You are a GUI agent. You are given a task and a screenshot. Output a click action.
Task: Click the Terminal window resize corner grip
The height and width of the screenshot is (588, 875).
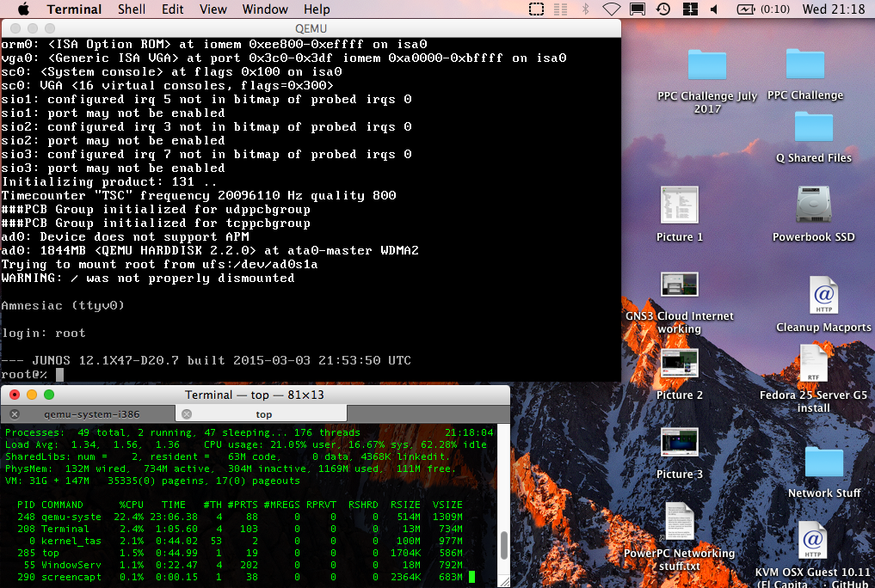coord(504,581)
